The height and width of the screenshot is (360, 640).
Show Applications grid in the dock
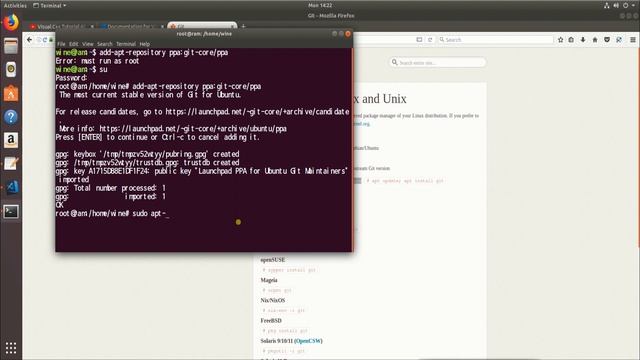[x=11, y=348]
